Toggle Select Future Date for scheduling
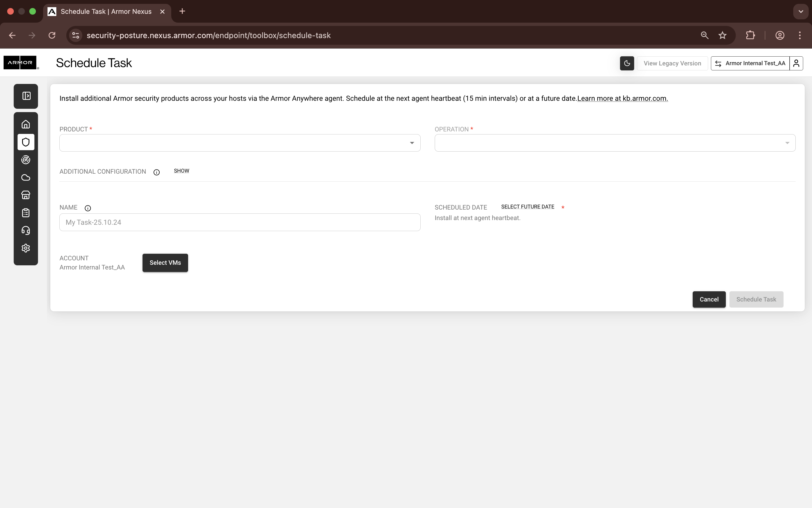The image size is (812, 508). coord(527,207)
